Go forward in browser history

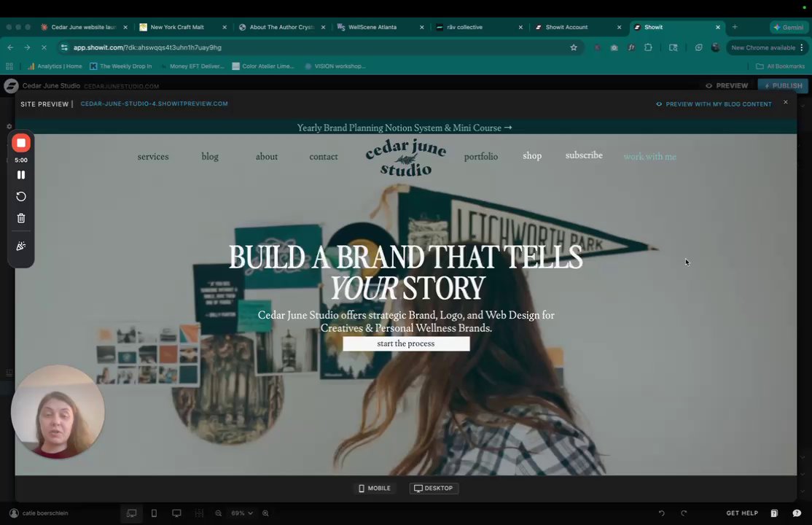27,47
